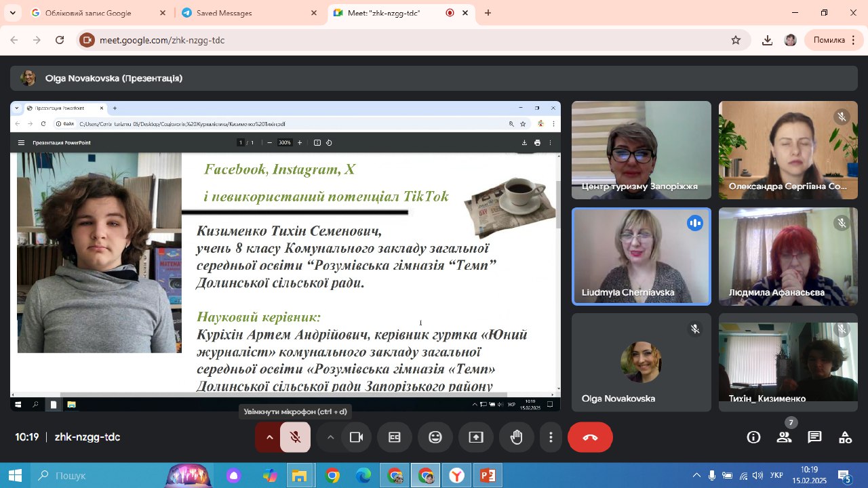Expand camera video settings arrow
Image resolution: width=868 pixels, height=488 pixels.
coord(330,437)
